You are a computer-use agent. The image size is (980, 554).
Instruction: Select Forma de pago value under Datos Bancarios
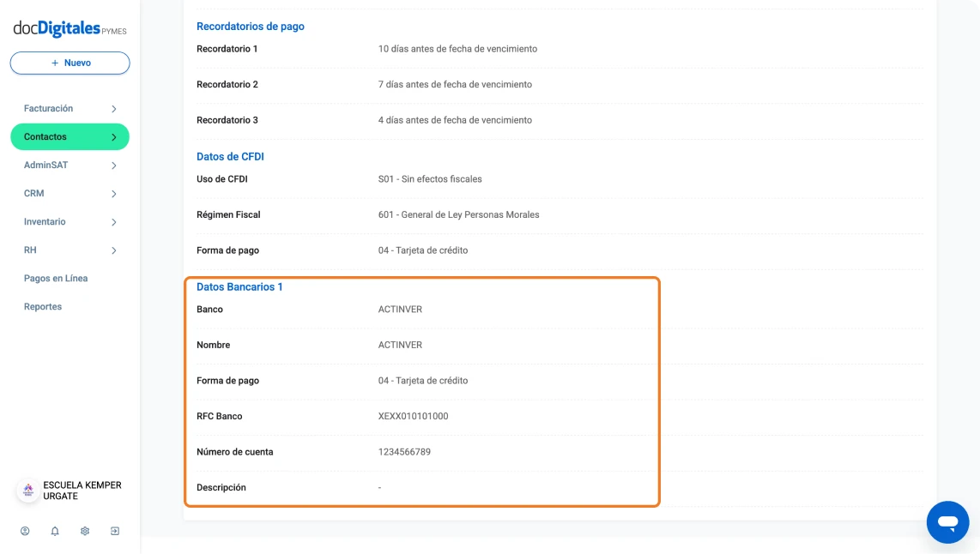click(423, 381)
